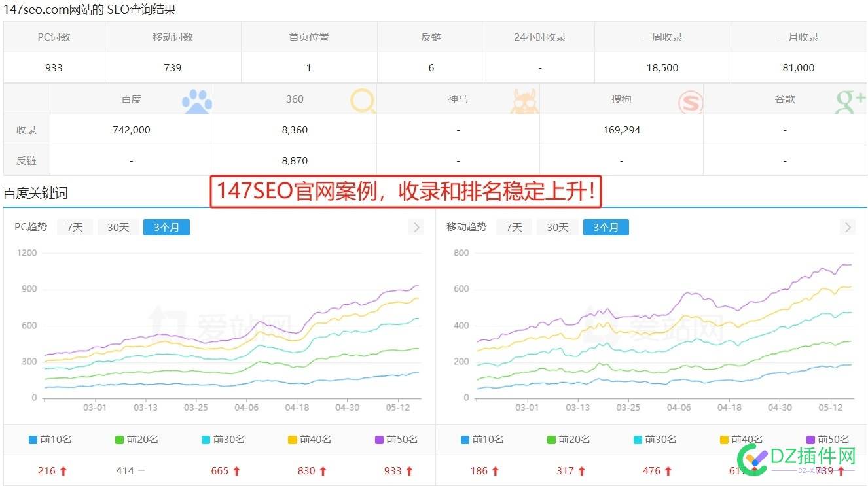Click Baidu 收录 value 742,000
Viewport: 868px width, 486px height.
click(132, 130)
